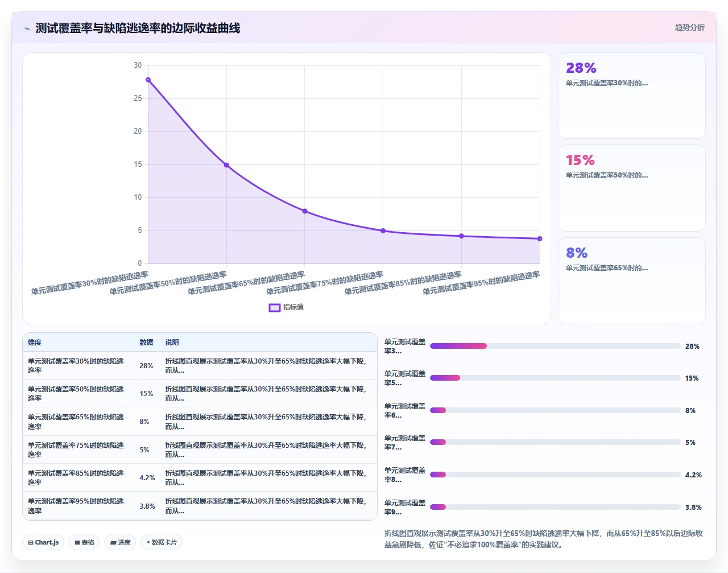728x573 pixels.
Task: Select row 单元测试覆盖率85%时的缺陷逃逸率
Action: coord(200,477)
